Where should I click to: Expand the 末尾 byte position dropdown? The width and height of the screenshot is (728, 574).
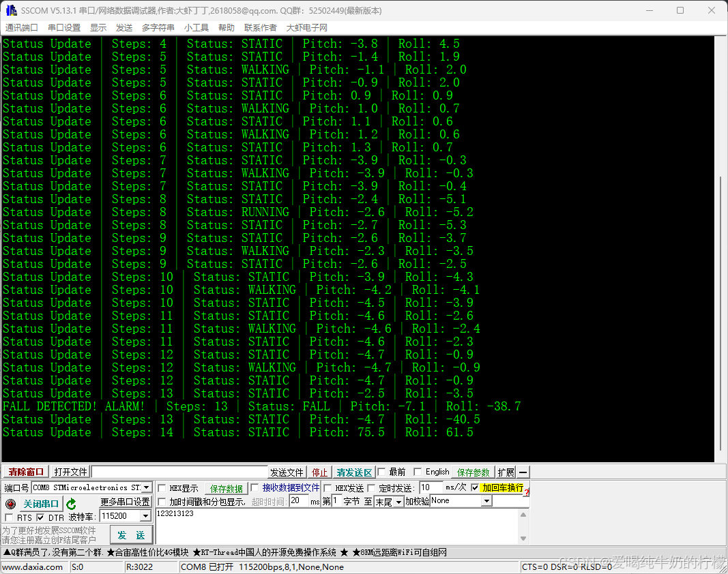[398, 502]
